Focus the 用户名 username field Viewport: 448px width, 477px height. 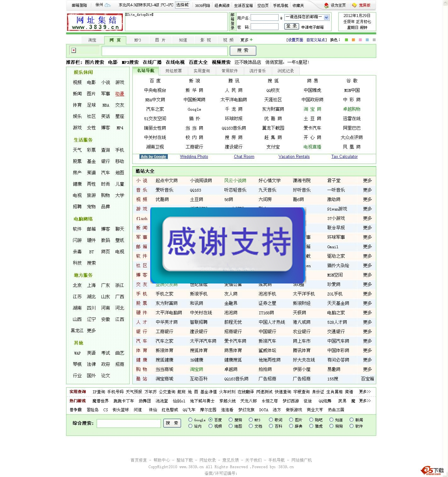[264, 18]
